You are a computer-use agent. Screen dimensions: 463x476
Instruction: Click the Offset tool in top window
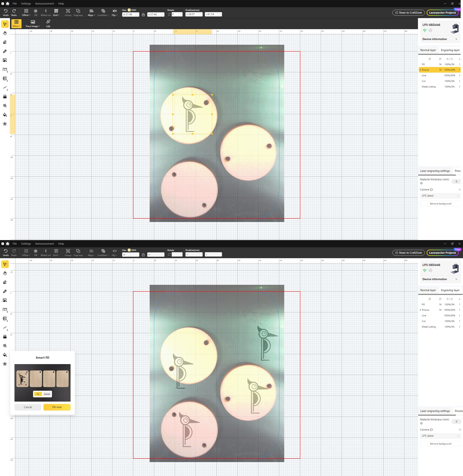[x=26, y=12]
